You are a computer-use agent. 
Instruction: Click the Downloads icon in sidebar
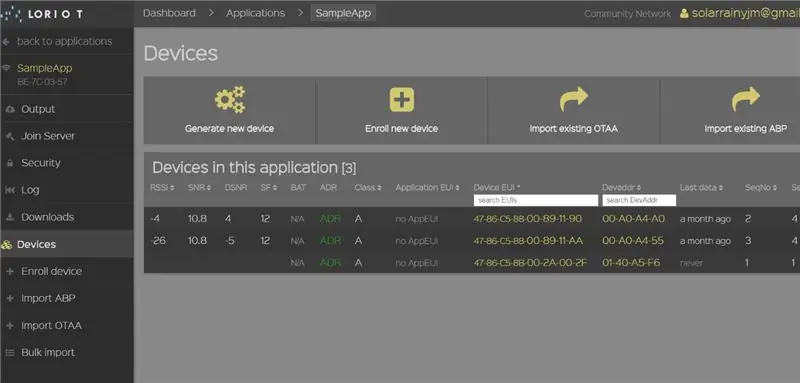(x=10, y=217)
